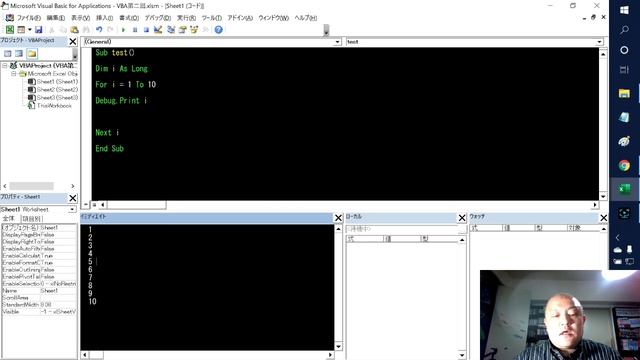Image resolution: width=640 pixels, height=360 pixels.
Task: Open the Run menu (実行)
Action: pyautogui.click(x=186, y=18)
